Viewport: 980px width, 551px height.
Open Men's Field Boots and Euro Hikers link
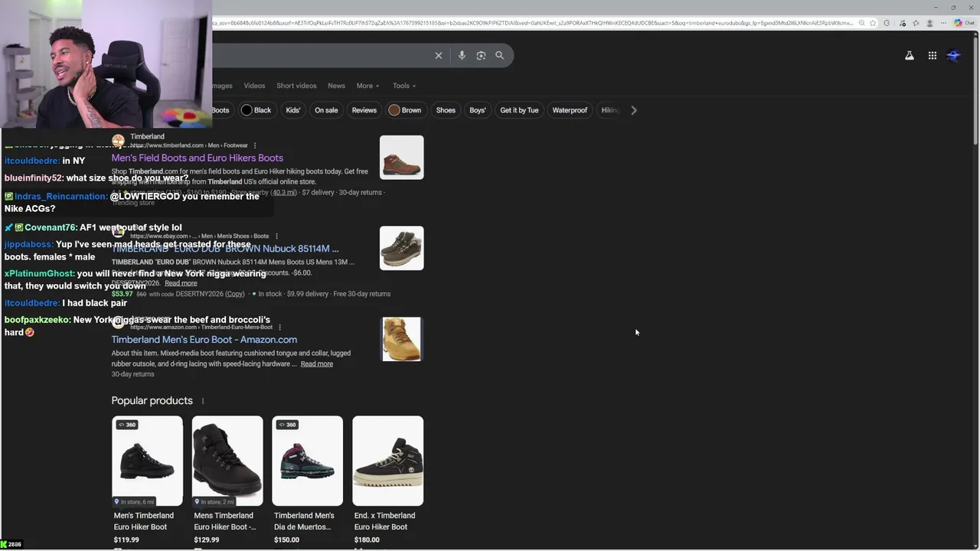[x=198, y=158]
